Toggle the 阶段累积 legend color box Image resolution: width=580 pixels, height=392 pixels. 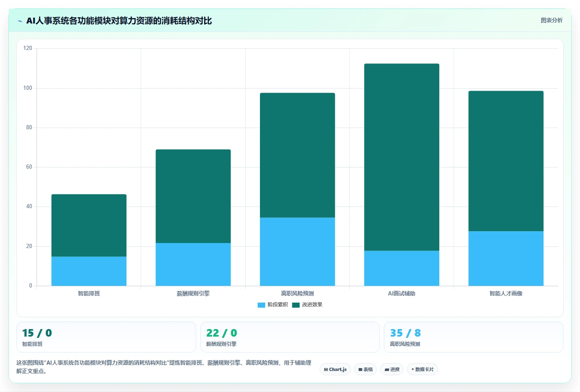coord(261,305)
